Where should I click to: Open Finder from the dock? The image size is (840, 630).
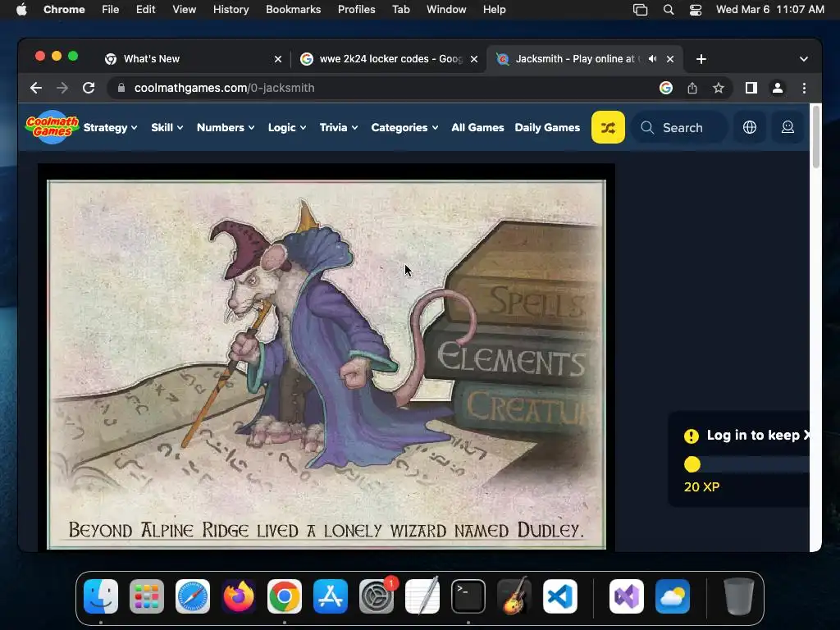(x=101, y=596)
